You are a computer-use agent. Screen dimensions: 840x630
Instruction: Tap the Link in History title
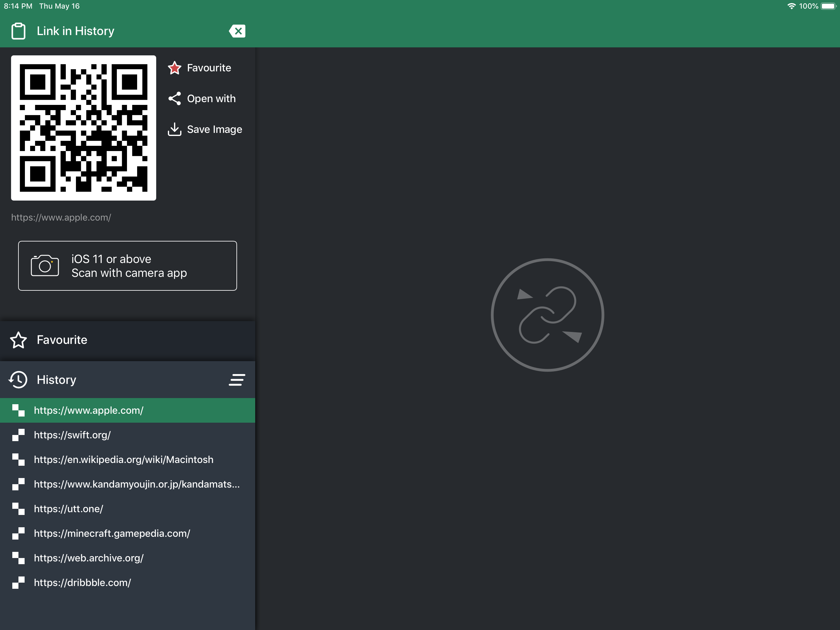point(76,31)
